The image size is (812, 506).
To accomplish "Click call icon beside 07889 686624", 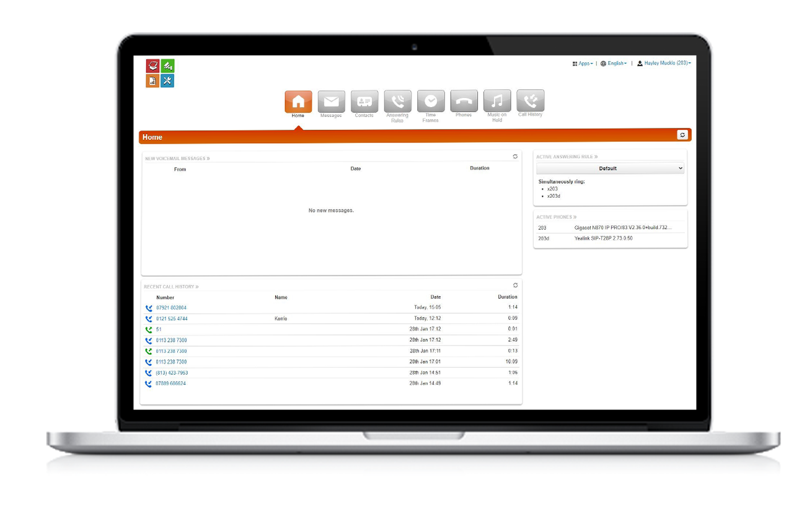I will [x=149, y=384].
